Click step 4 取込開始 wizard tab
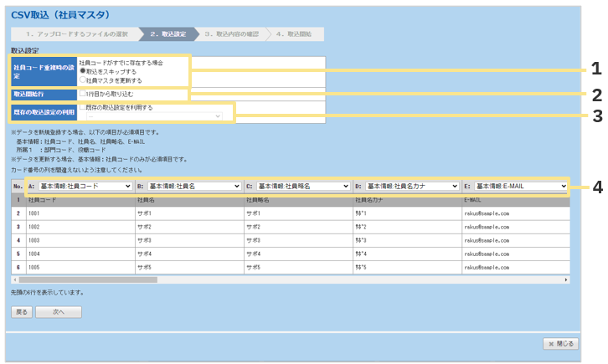 click(x=296, y=34)
